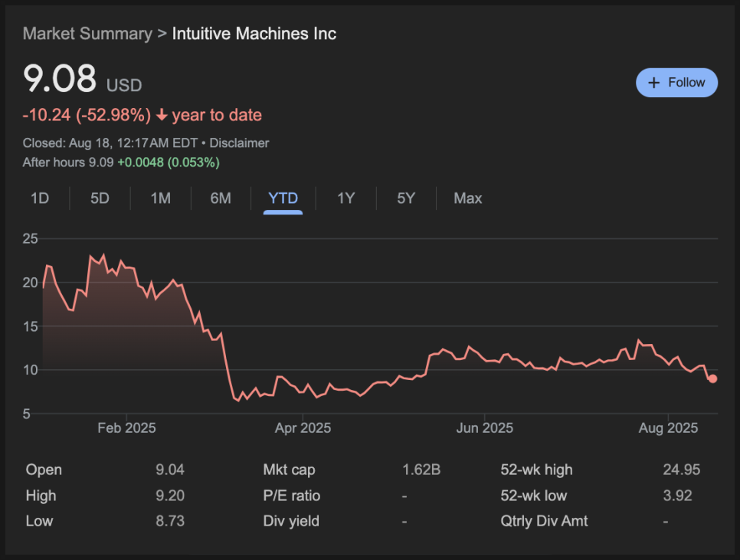Show the Max range chart
This screenshot has width=740, height=560.
(x=468, y=198)
